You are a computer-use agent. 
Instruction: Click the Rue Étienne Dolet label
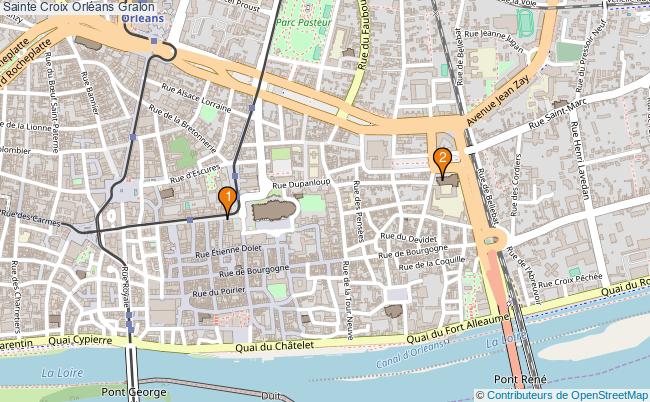(228, 252)
